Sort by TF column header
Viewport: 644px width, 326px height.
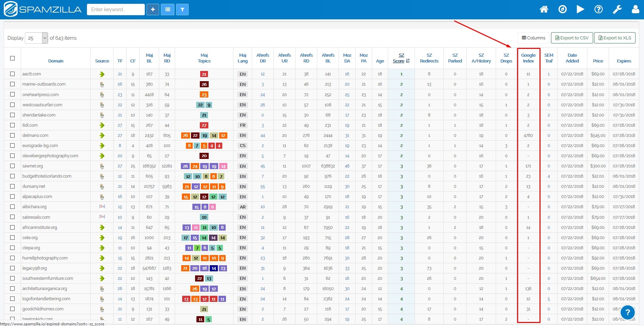click(x=120, y=61)
